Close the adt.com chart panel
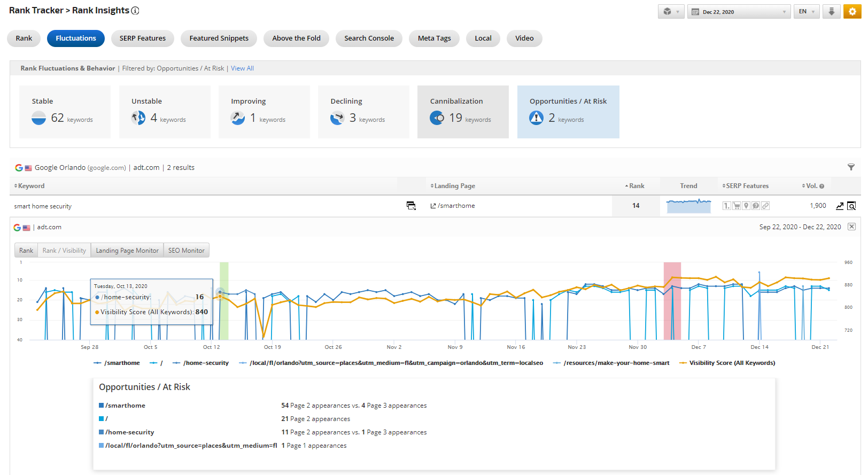This screenshot has width=868, height=475. pos(851,227)
